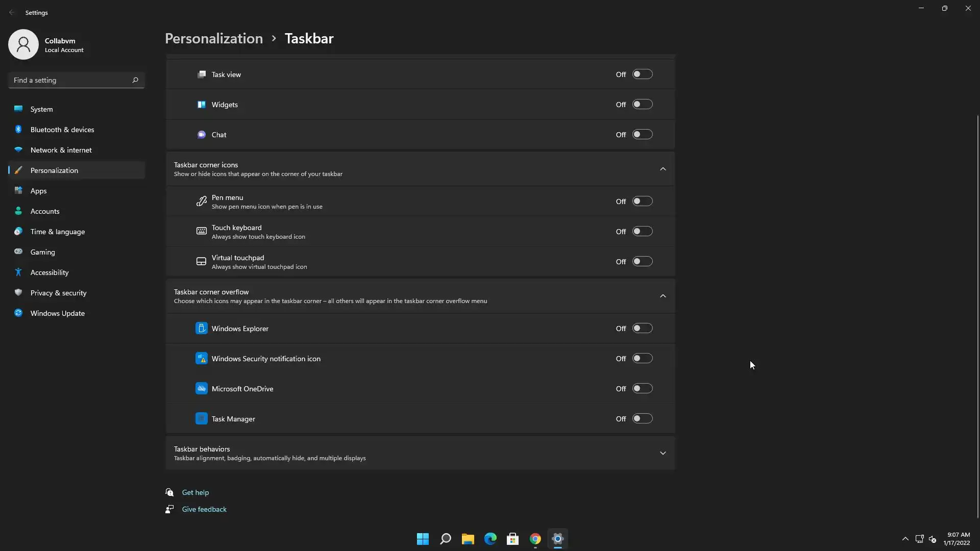The image size is (980, 551).
Task: Click the Collabvm user avatar
Action: 23,44
